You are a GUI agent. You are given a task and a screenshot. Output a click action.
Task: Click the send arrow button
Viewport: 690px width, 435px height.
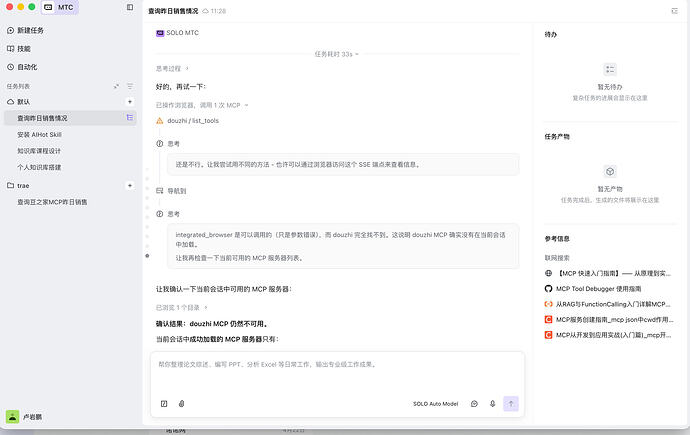point(511,404)
